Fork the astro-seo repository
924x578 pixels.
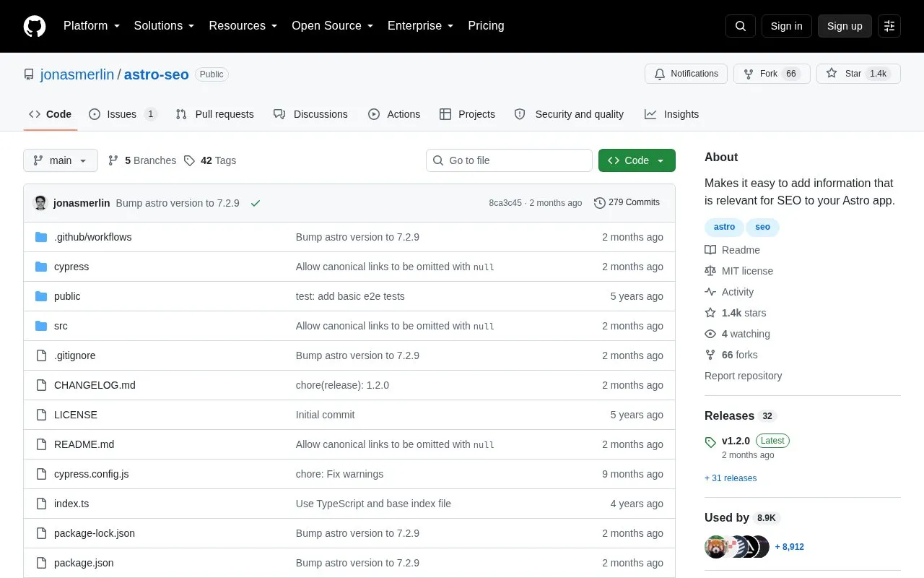(x=772, y=74)
